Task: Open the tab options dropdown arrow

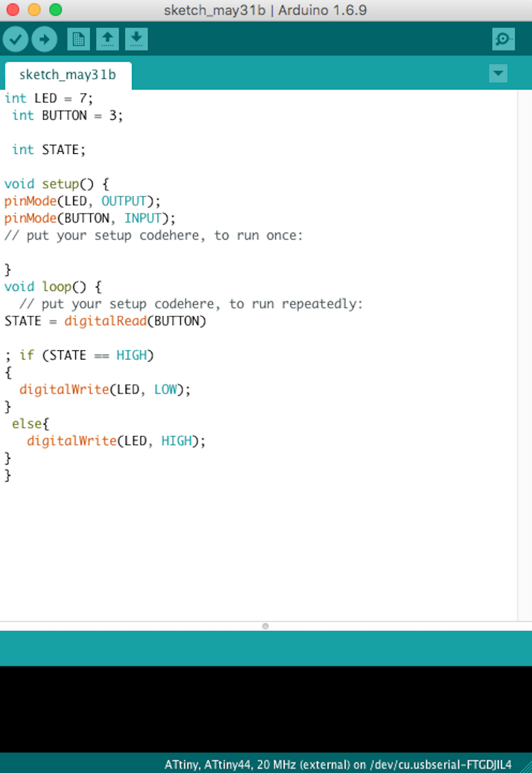Action: 498,74
